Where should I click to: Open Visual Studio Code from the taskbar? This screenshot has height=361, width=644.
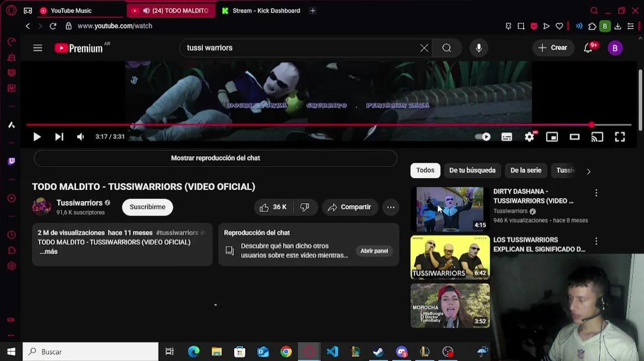click(x=333, y=352)
